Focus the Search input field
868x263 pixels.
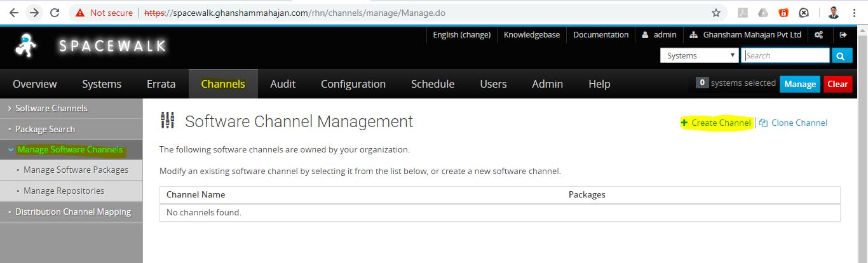[x=785, y=56]
